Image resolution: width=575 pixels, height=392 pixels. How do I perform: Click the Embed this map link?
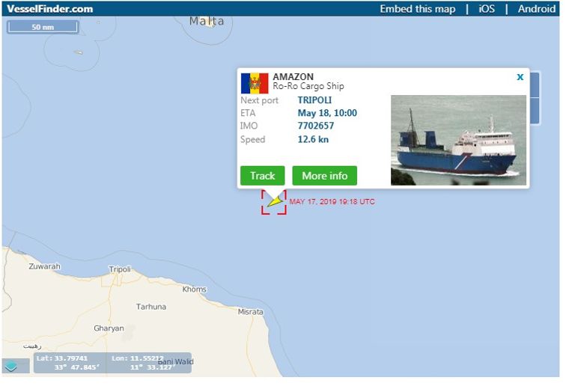[417, 9]
